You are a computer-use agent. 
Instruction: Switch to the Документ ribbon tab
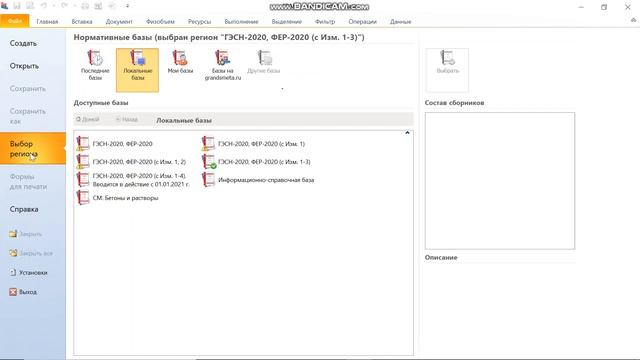pos(119,21)
